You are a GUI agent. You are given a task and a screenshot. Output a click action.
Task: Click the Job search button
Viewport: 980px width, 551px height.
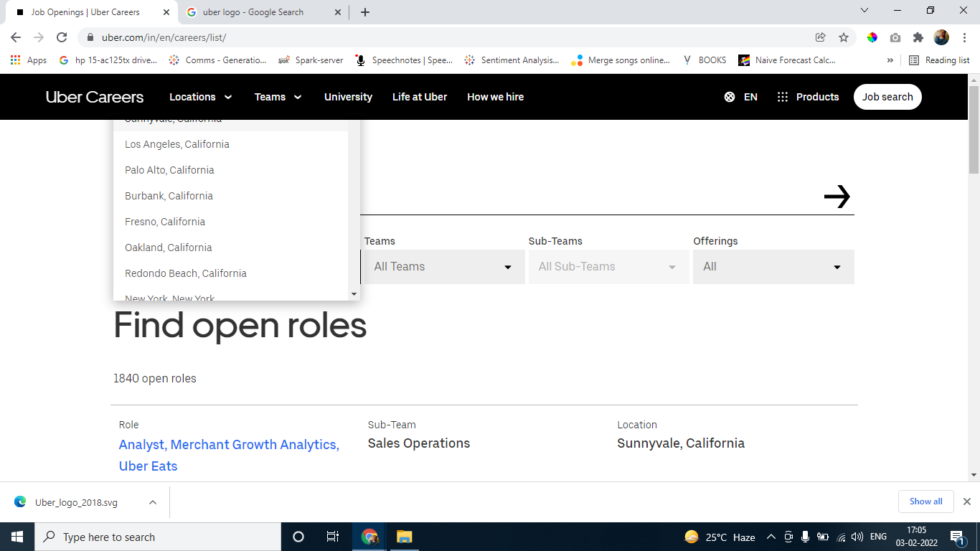click(887, 97)
